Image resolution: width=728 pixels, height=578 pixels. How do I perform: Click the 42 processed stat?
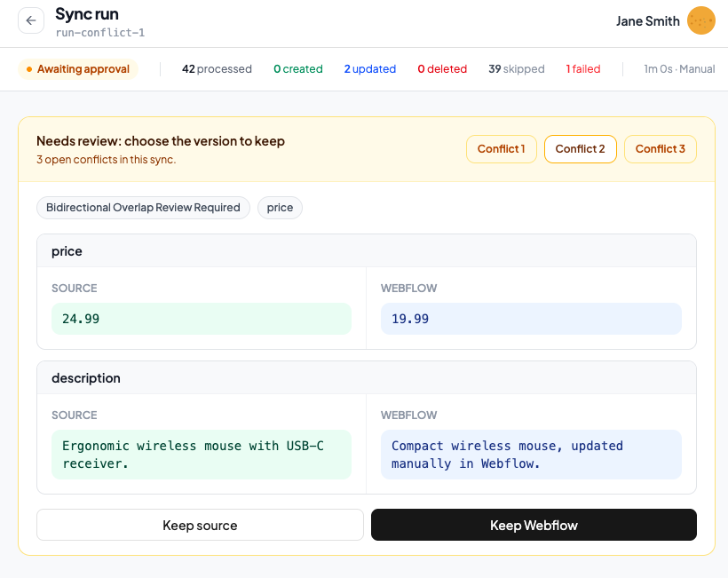217,69
